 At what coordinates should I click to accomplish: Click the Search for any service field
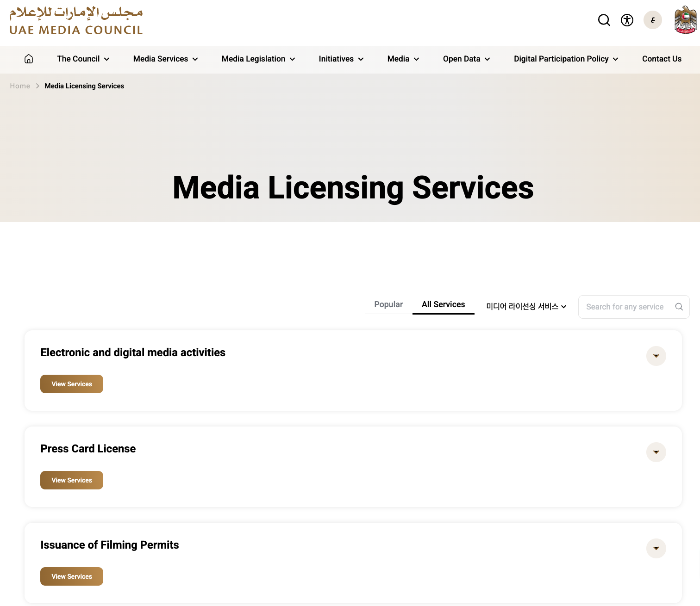[x=625, y=307]
